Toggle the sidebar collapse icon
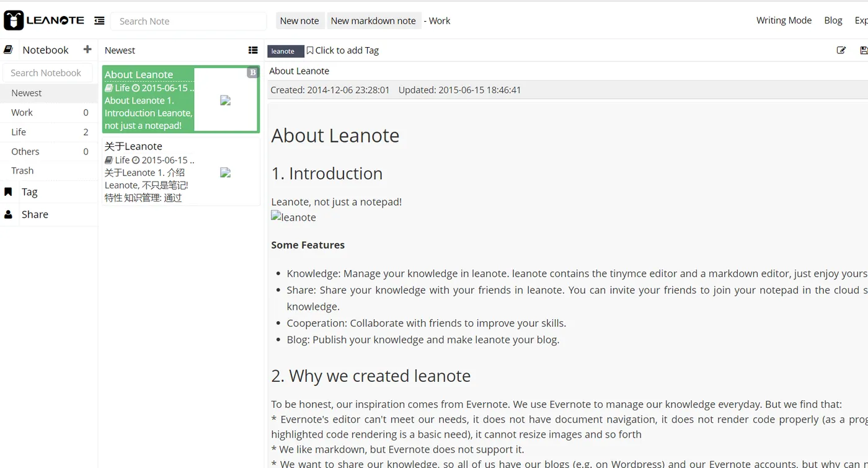868x468 pixels. (x=99, y=21)
